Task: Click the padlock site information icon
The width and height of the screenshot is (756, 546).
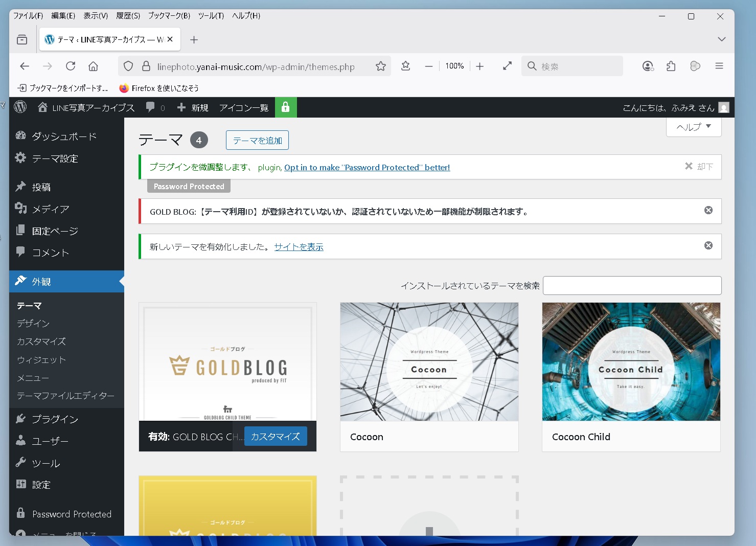Action: point(146,66)
